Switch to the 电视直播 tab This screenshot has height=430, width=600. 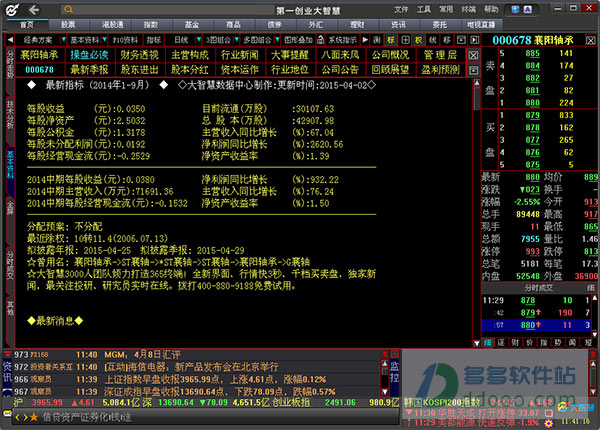[x=481, y=25]
